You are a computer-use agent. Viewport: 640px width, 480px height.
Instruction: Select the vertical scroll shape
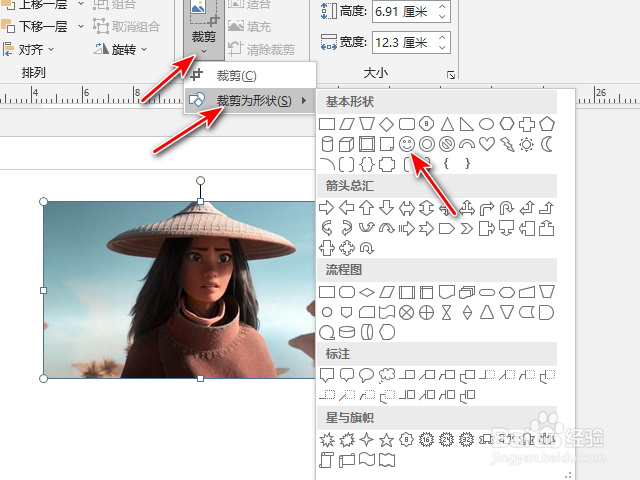pyautogui.click(x=327, y=460)
